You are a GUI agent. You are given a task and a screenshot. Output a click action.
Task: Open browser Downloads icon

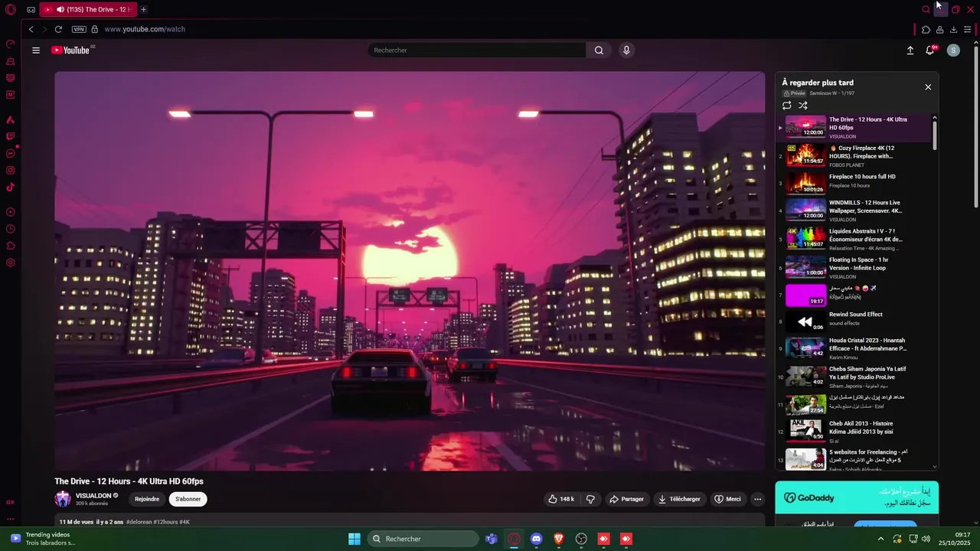tap(953, 29)
